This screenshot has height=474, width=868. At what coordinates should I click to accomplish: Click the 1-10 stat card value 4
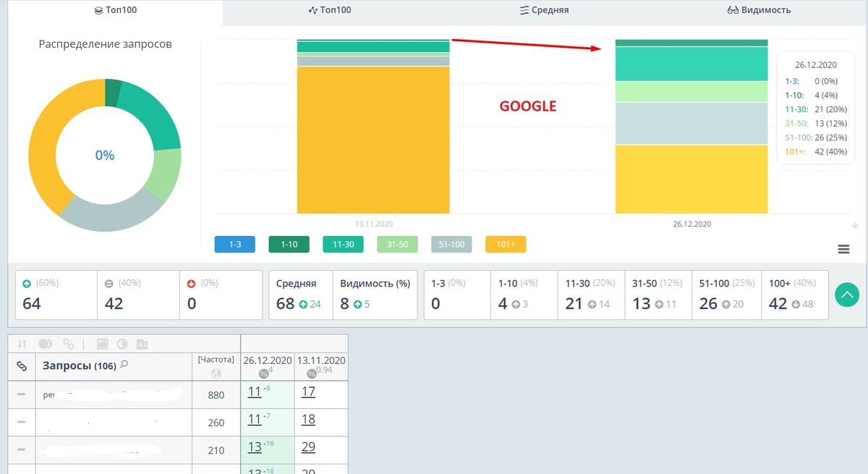tap(503, 304)
